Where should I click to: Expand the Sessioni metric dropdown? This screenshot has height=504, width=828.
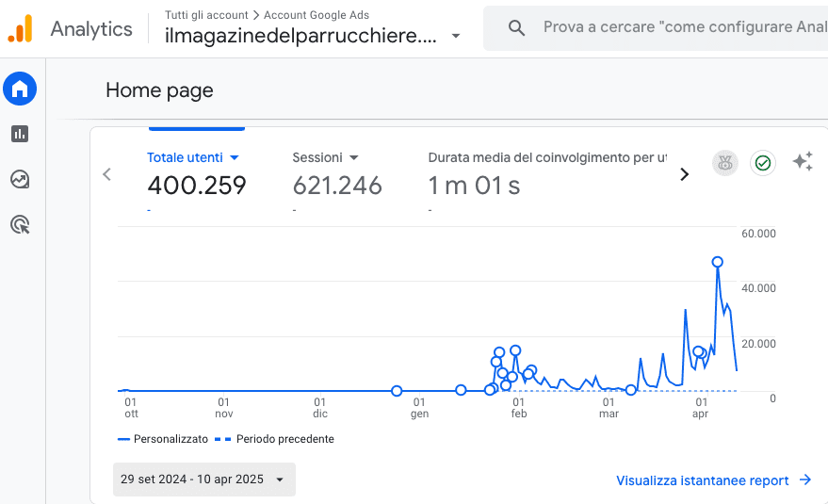(354, 157)
